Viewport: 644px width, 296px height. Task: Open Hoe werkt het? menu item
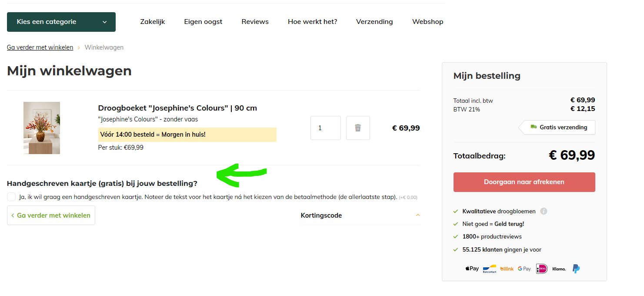(x=312, y=22)
